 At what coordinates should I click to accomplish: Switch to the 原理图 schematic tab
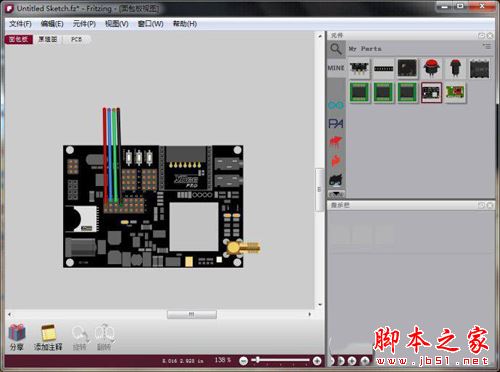click(x=48, y=39)
